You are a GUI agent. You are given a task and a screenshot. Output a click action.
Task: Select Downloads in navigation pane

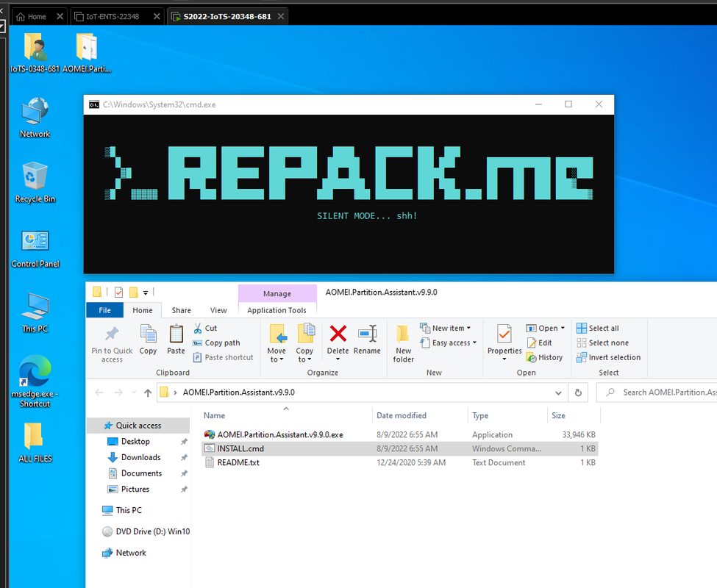click(140, 457)
